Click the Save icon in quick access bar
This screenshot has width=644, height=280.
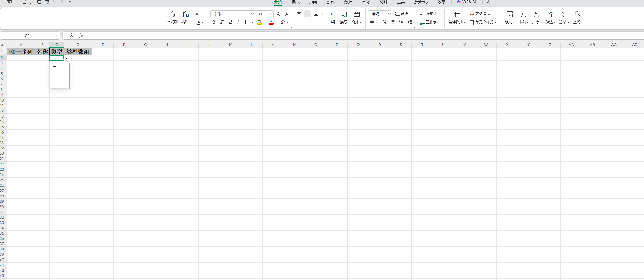pos(24,2)
